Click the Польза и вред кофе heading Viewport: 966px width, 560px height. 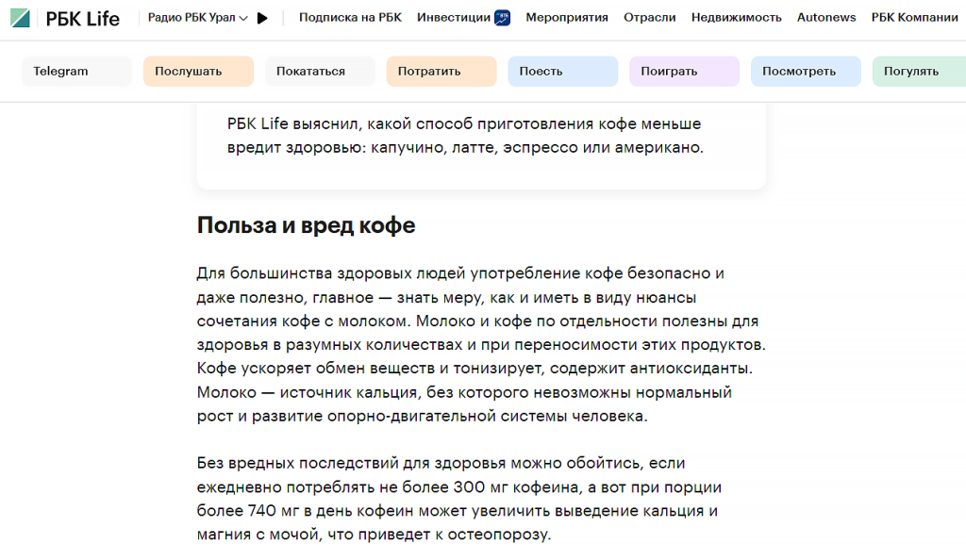click(306, 225)
